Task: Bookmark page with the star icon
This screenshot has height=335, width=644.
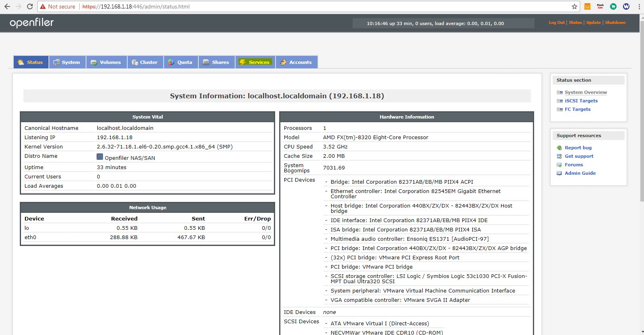Action: 574,6
